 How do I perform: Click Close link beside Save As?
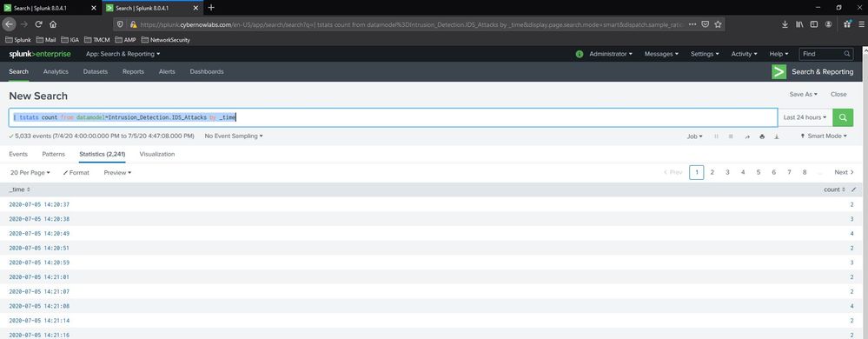(838, 95)
